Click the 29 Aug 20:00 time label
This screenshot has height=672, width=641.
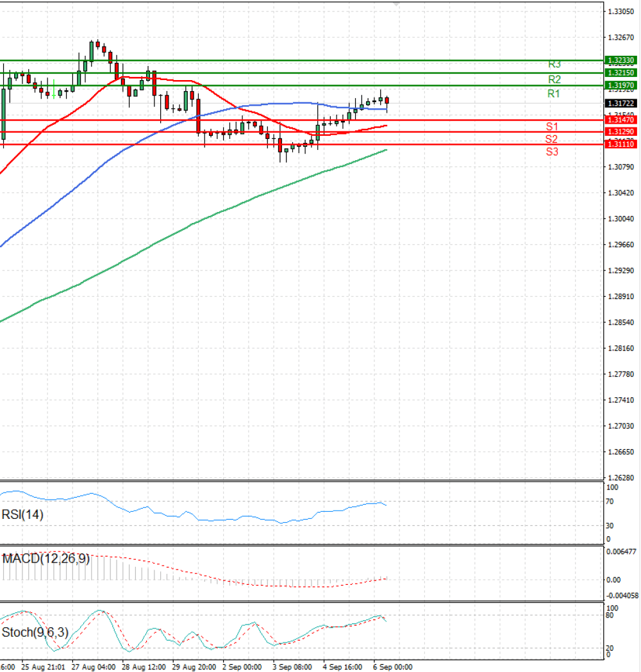(x=194, y=668)
